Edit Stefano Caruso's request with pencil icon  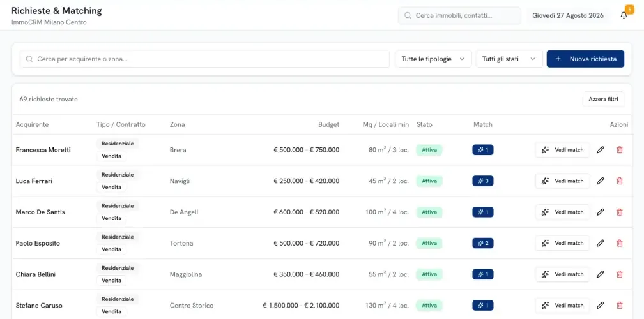(600, 306)
